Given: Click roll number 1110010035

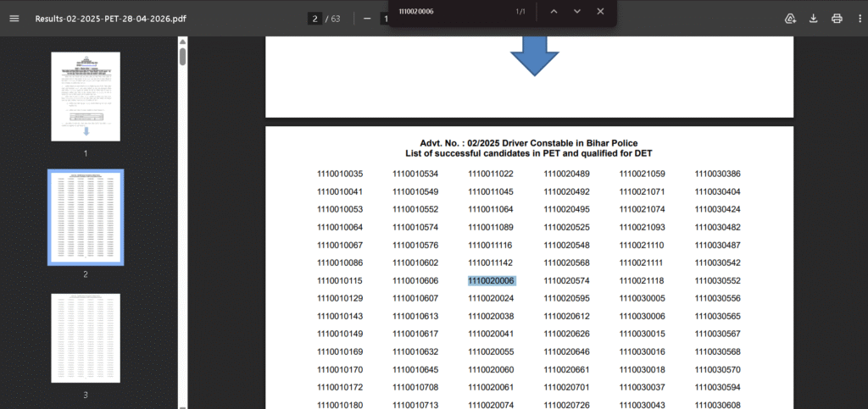Looking at the screenshot, I should click(340, 174).
